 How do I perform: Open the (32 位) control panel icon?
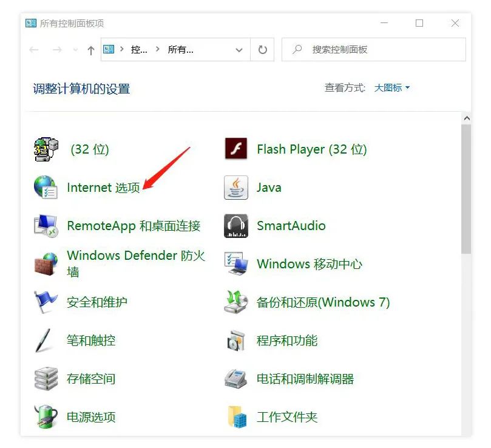[x=46, y=149]
